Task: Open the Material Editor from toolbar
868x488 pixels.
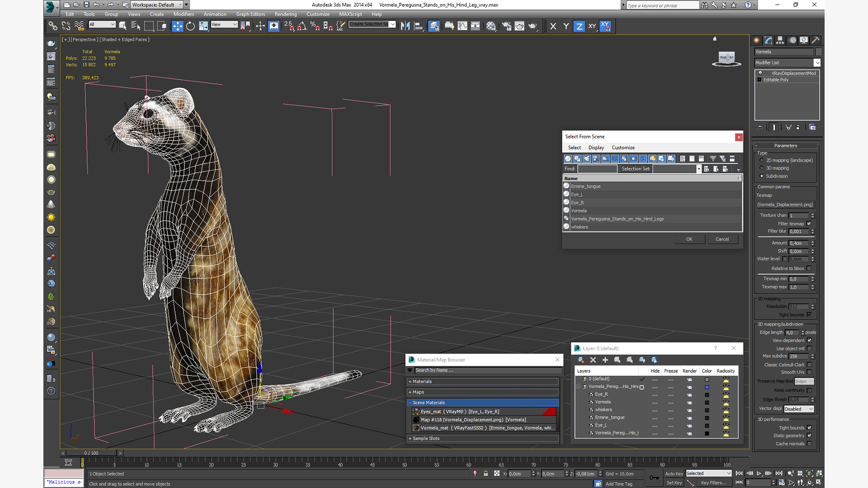Action: [491, 26]
